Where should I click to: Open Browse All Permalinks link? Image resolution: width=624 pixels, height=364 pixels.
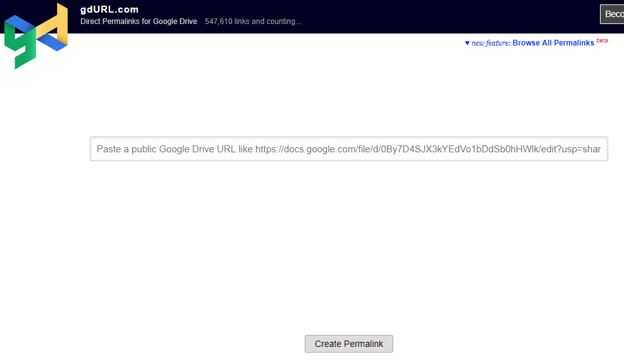coord(553,43)
